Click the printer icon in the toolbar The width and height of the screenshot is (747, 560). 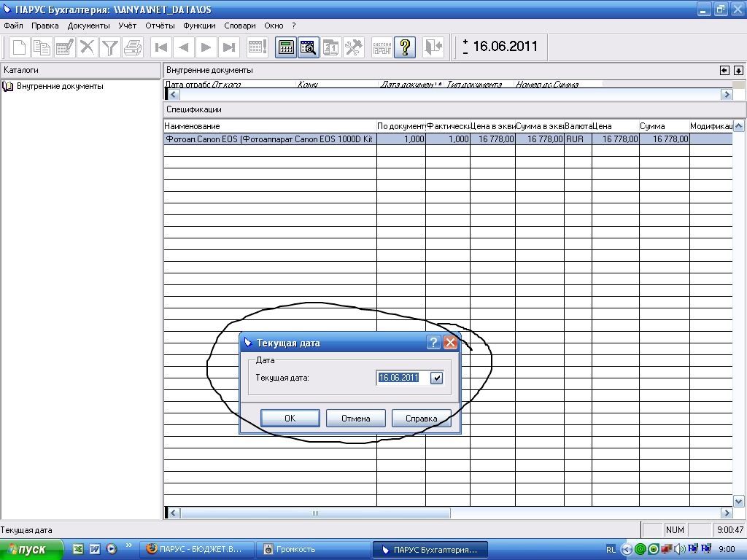pos(133,47)
